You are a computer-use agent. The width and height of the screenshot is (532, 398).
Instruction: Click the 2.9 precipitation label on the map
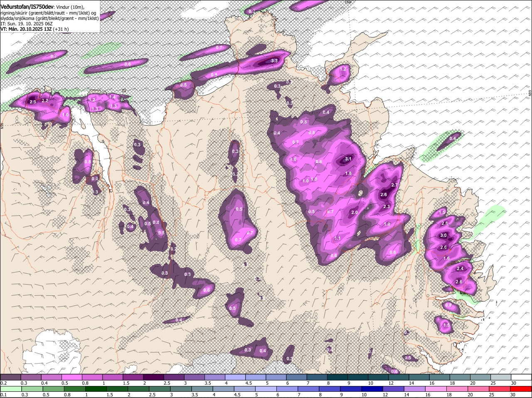(33, 102)
